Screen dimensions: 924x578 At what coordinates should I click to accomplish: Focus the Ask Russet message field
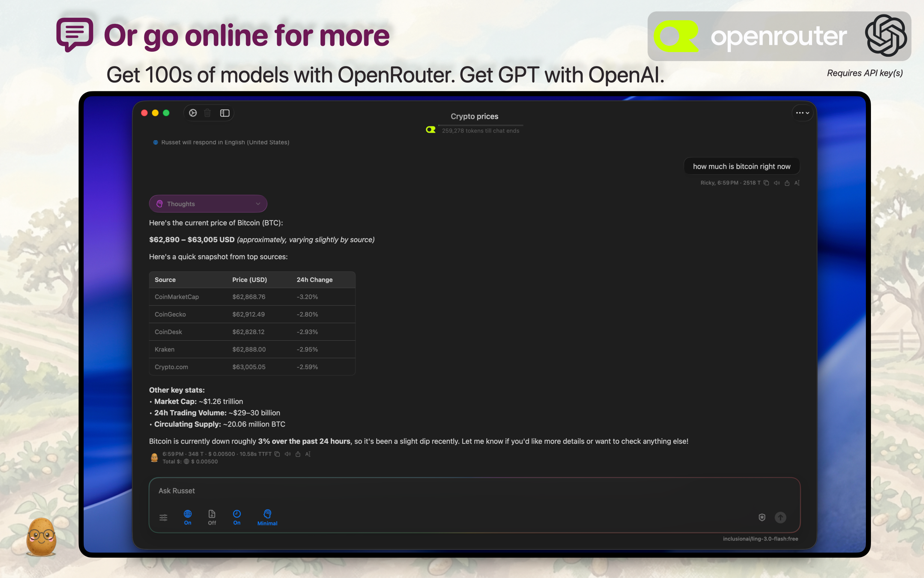[x=474, y=491]
